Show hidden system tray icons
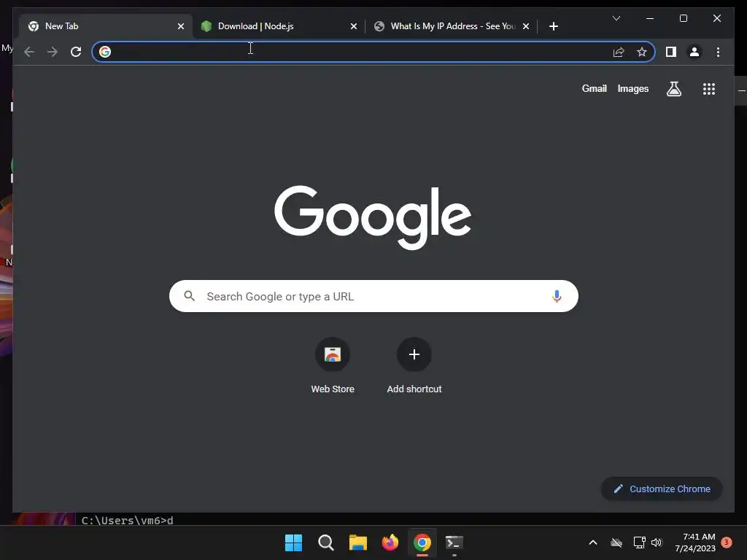747x560 pixels. click(593, 542)
